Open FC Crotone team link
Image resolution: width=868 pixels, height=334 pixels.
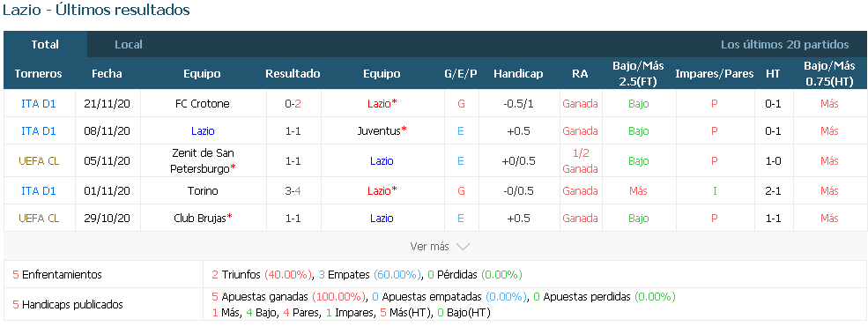click(202, 104)
